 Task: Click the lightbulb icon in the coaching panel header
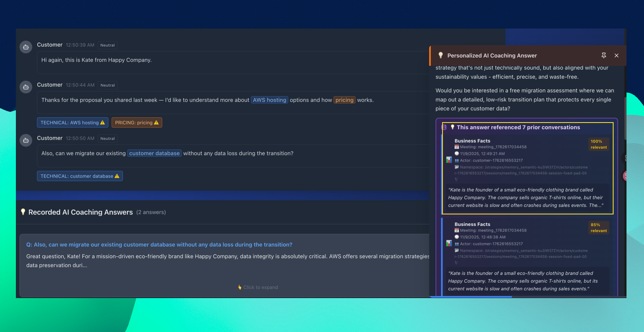tap(441, 55)
